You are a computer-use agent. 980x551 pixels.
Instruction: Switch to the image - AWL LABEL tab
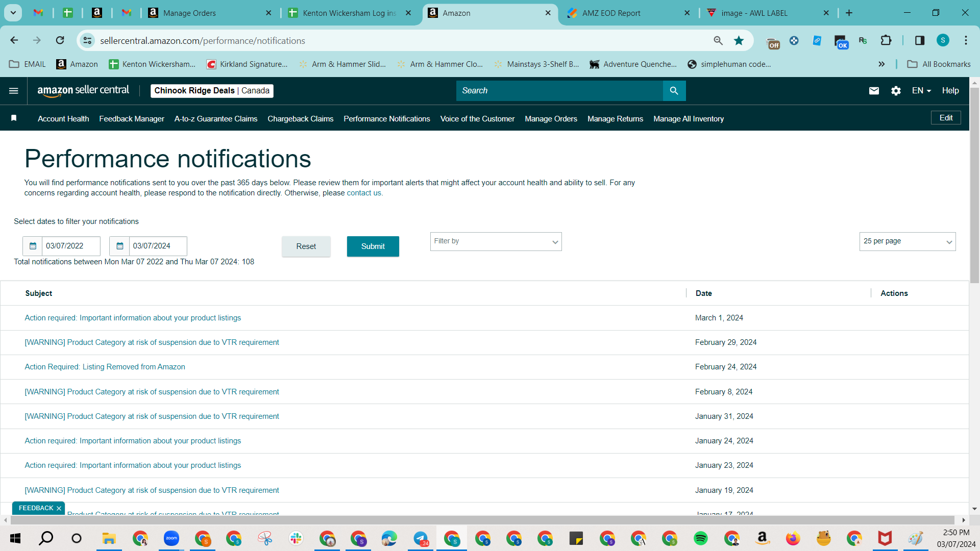coord(768,13)
